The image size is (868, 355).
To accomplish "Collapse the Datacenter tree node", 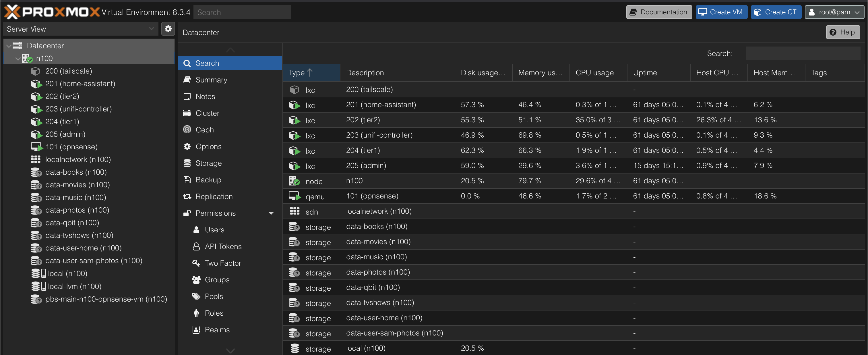I will pyautogui.click(x=8, y=46).
